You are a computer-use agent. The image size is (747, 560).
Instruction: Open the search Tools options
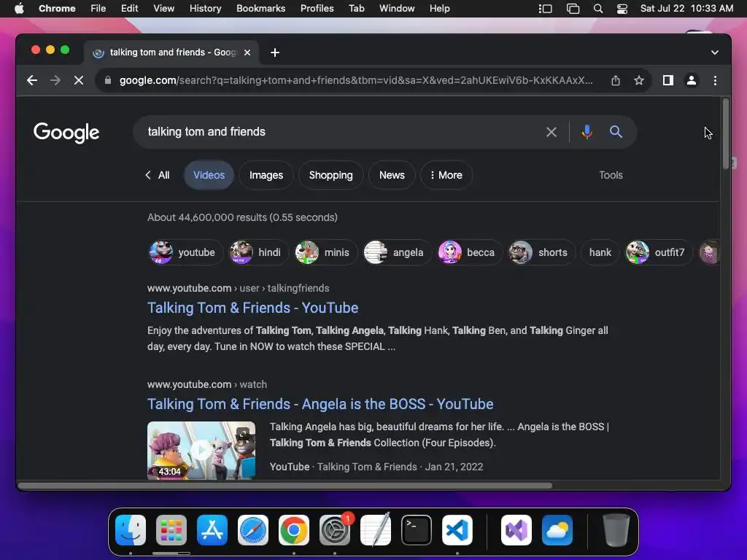pyautogui.click(x=611, y=175)
